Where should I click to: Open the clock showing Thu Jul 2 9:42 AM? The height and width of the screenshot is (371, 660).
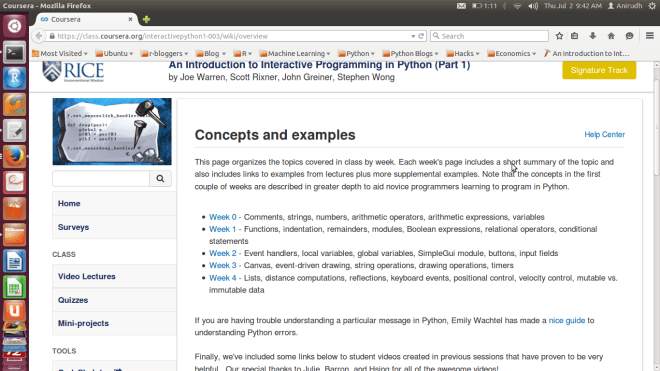point(573,6)
